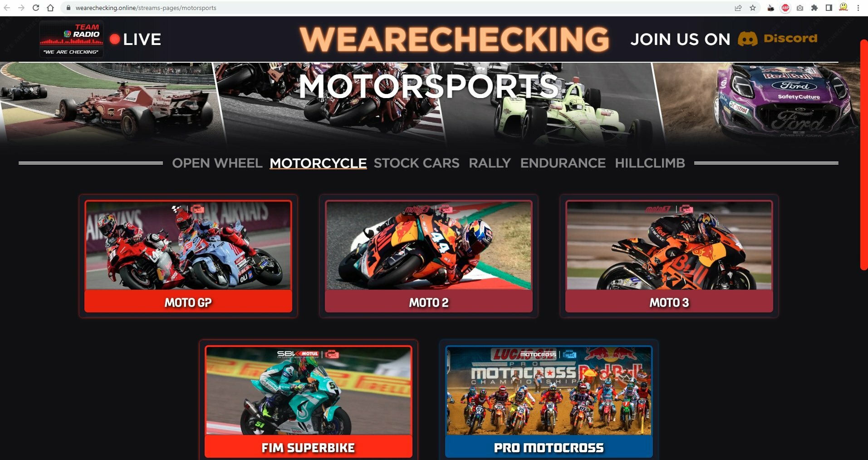Go to browser home icon

(x=50, y=8)
